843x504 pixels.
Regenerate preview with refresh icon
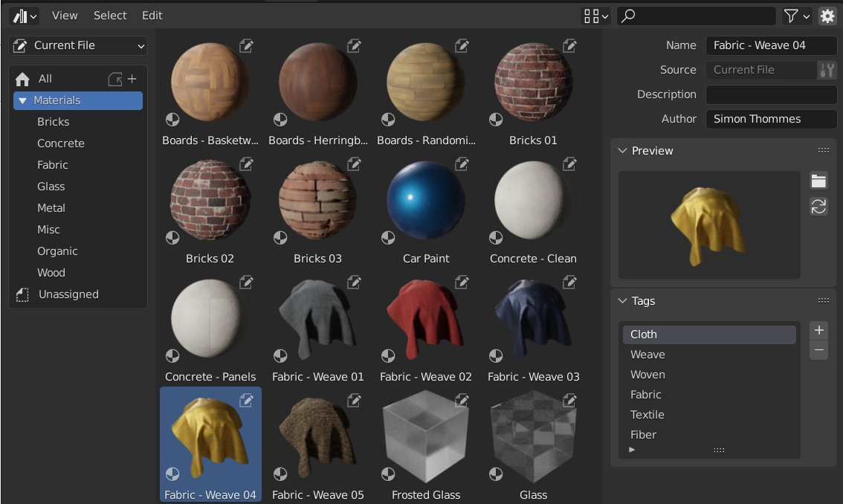pos(818,207)
